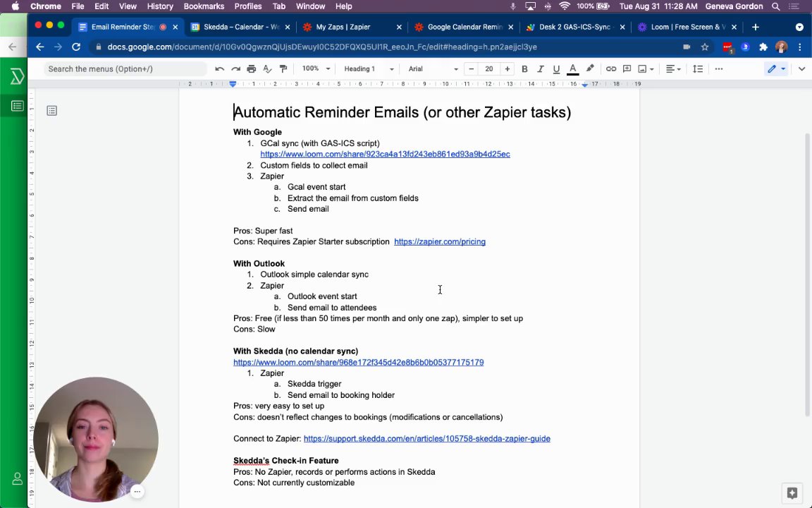Open the zapier.com/pricing link

click(x=440, y=241)
